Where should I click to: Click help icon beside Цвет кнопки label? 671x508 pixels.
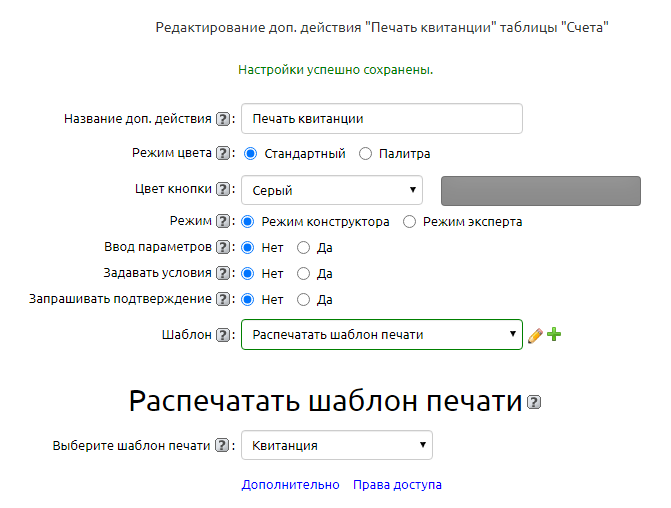223,189
